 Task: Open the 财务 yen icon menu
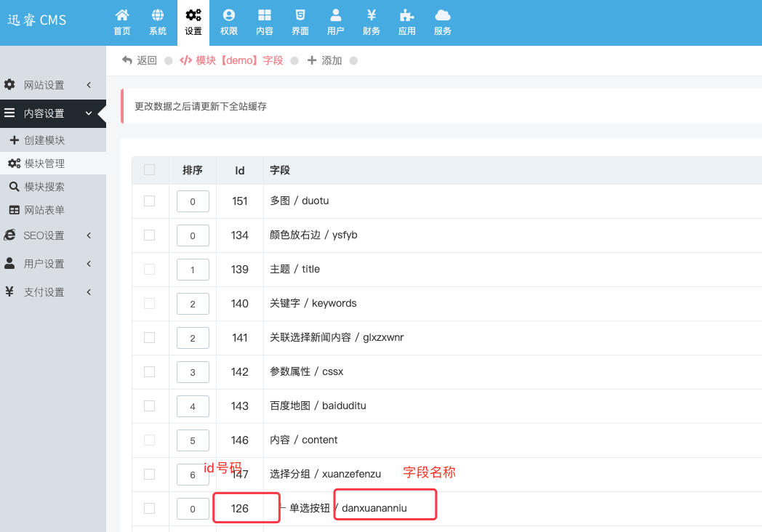pos(372,23)
